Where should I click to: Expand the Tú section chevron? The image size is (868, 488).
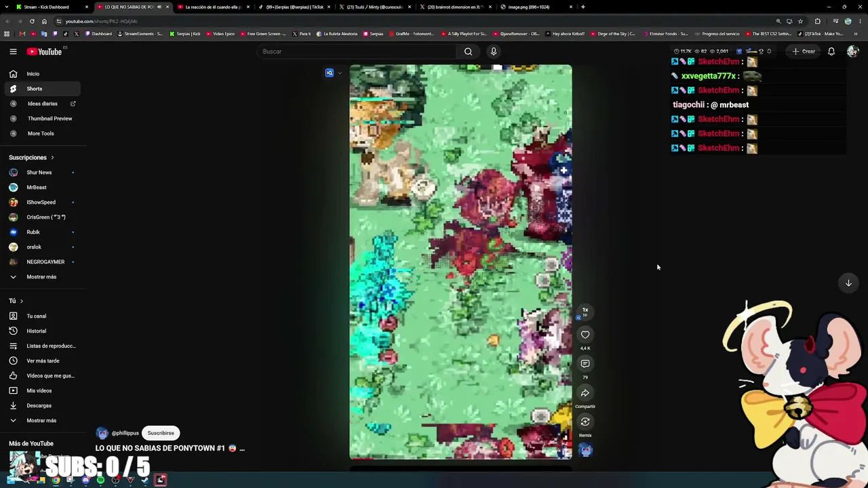(21, 302)
